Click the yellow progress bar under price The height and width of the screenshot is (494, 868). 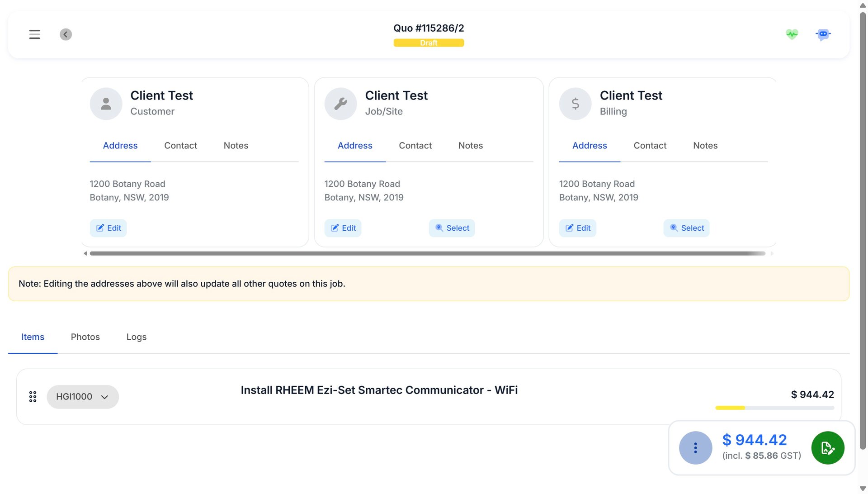point(730,408)
